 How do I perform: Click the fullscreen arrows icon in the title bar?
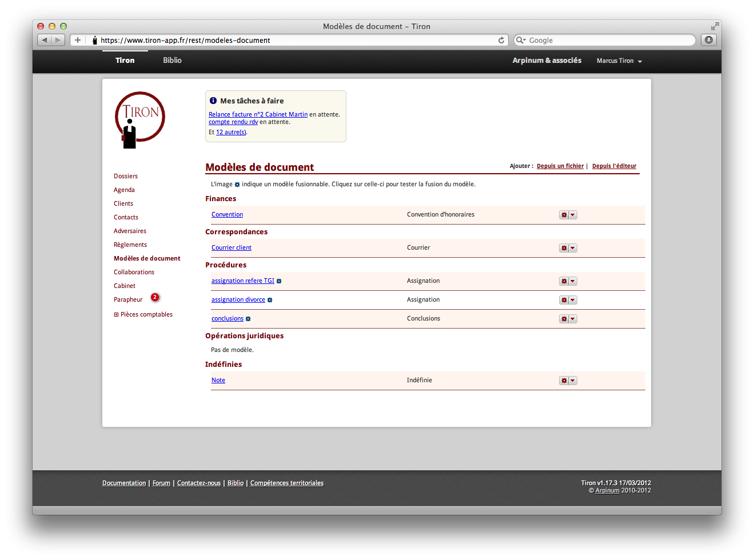[x=715, y=26]
